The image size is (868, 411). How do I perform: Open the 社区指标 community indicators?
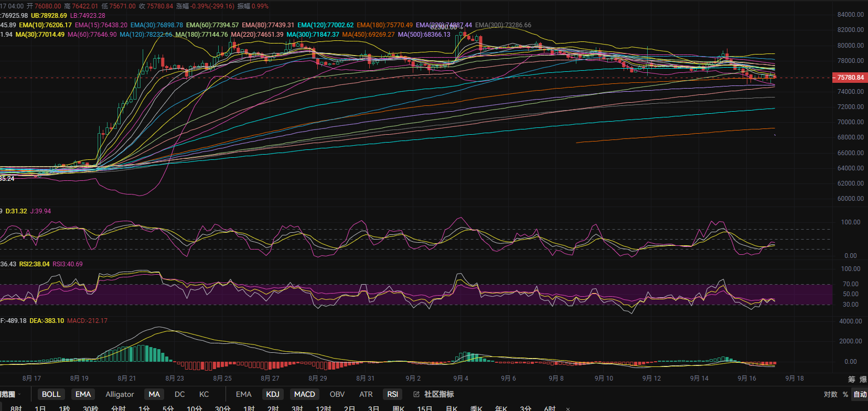(x=439, y=394)
